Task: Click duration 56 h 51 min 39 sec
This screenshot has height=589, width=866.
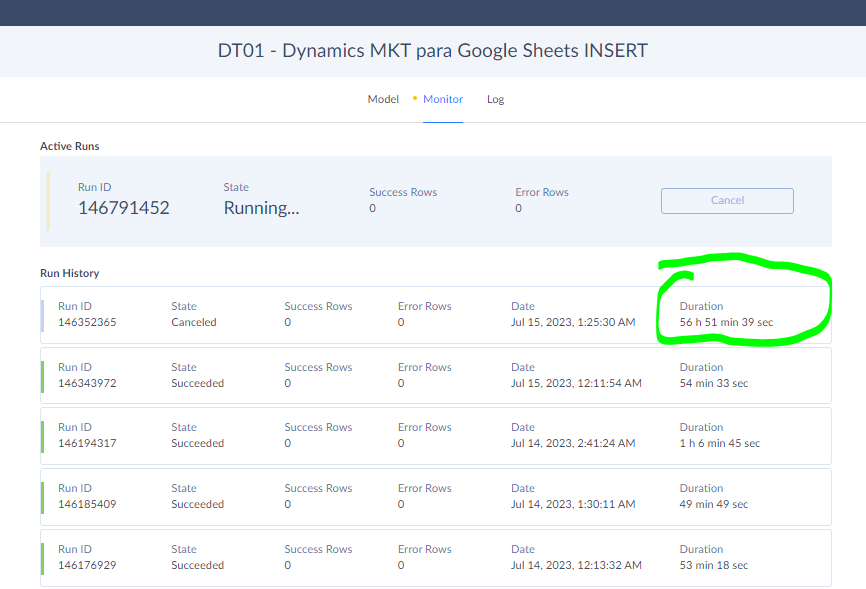Action: point(726,322)
